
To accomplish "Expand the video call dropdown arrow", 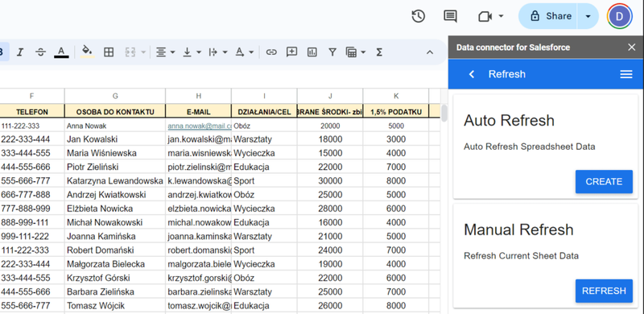I will click(501, 16).
